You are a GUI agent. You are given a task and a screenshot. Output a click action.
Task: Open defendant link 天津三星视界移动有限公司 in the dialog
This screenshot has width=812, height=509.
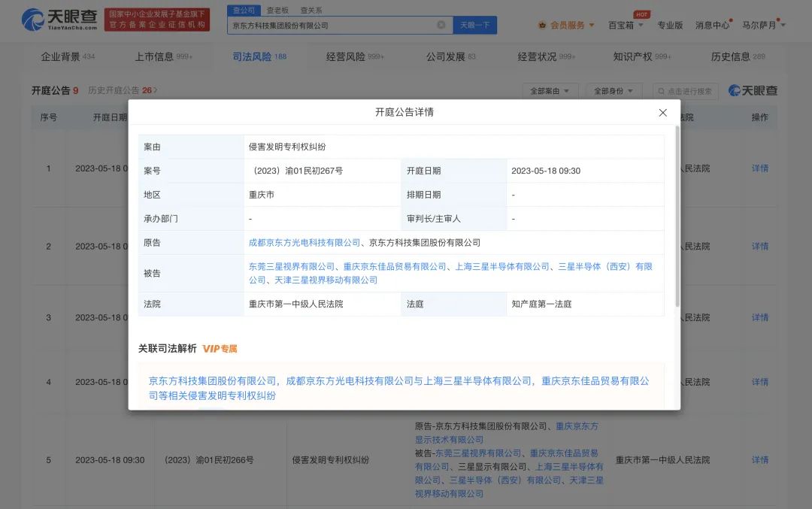click(x=326, y=280)
